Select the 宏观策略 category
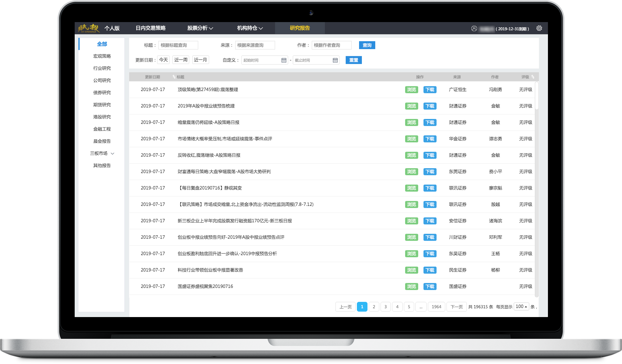The width and height of the screenshot is (622, 364). coord(102,56)
